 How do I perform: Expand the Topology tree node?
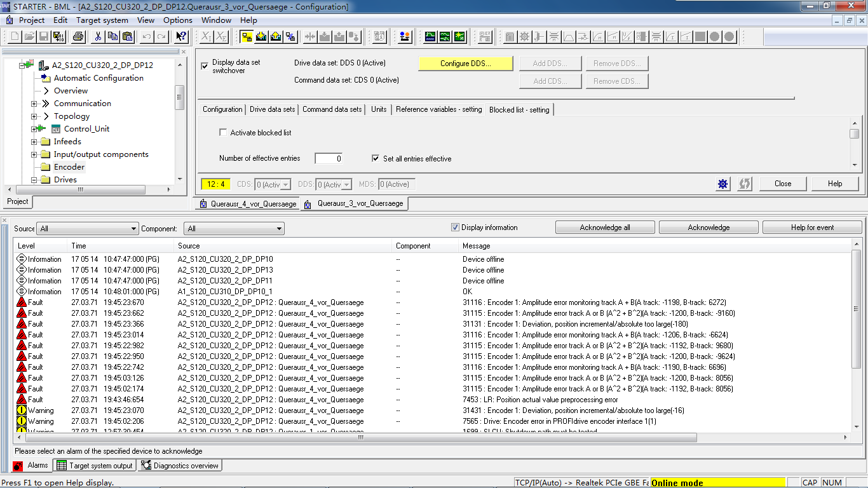34,116
